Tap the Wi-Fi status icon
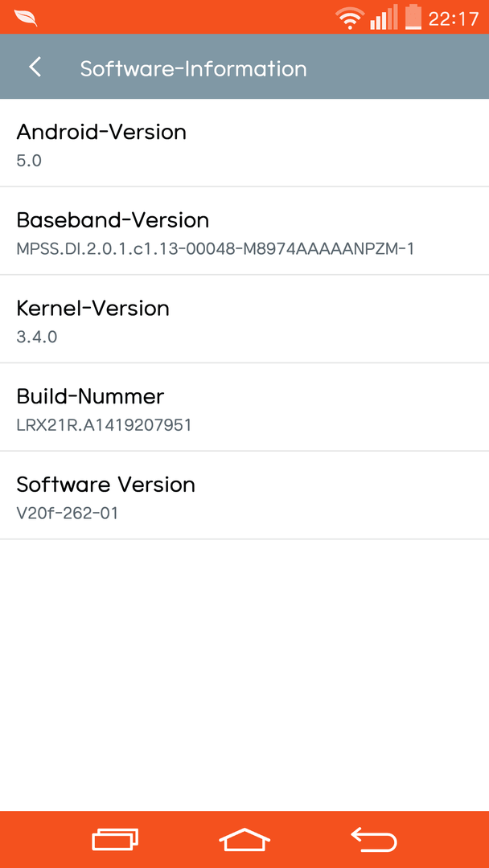Screen dimensions: 489x868 349,18
